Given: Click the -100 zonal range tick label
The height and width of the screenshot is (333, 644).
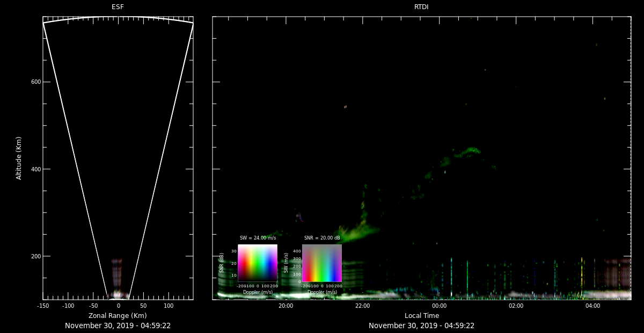Looking at the screenshot, I should tap(68, 306).
